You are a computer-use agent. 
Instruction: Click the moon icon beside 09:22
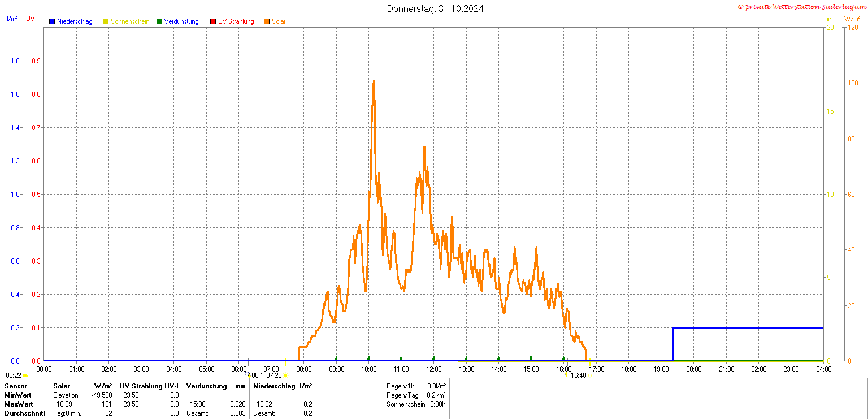(x=25, y=375)
